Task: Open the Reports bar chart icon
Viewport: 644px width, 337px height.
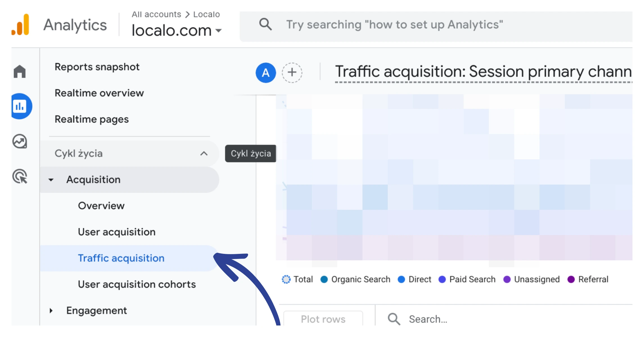Action: tap(20, 106)
